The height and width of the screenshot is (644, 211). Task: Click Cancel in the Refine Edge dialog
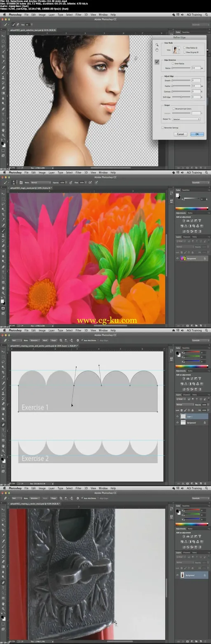tap(180, 134)
